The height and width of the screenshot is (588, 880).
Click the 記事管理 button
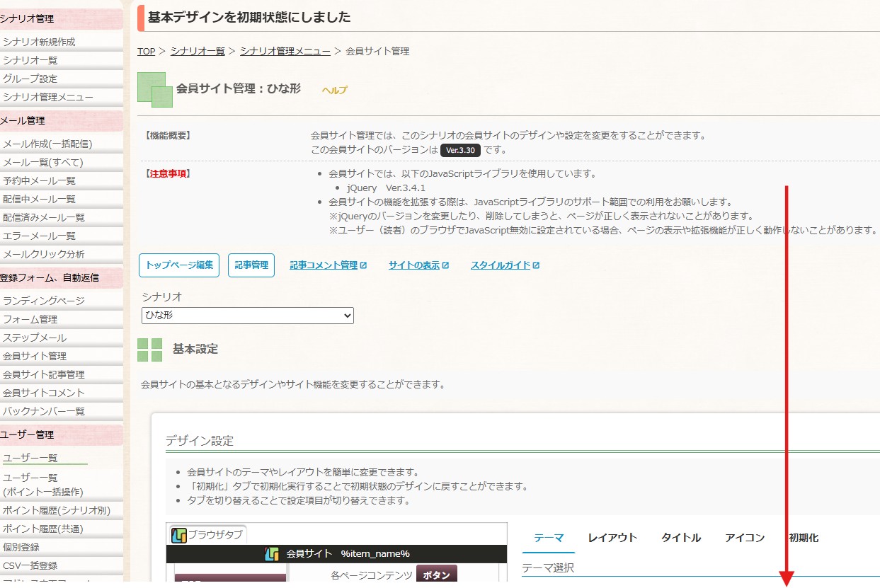point(251,265)
